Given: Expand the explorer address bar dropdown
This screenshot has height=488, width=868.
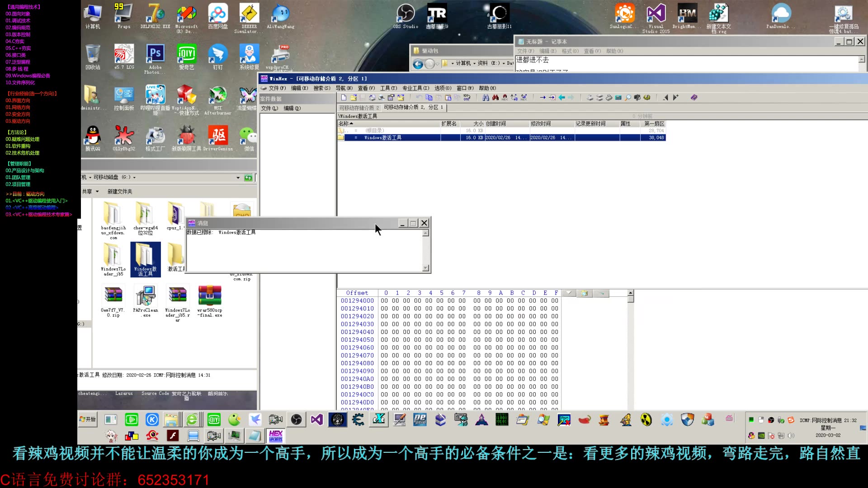Looking at the screenshot, I should [x=238, y=178].
